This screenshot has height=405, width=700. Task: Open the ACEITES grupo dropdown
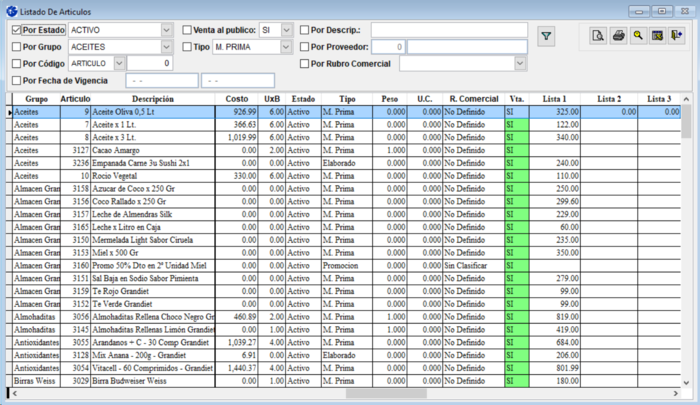point(166,47)
